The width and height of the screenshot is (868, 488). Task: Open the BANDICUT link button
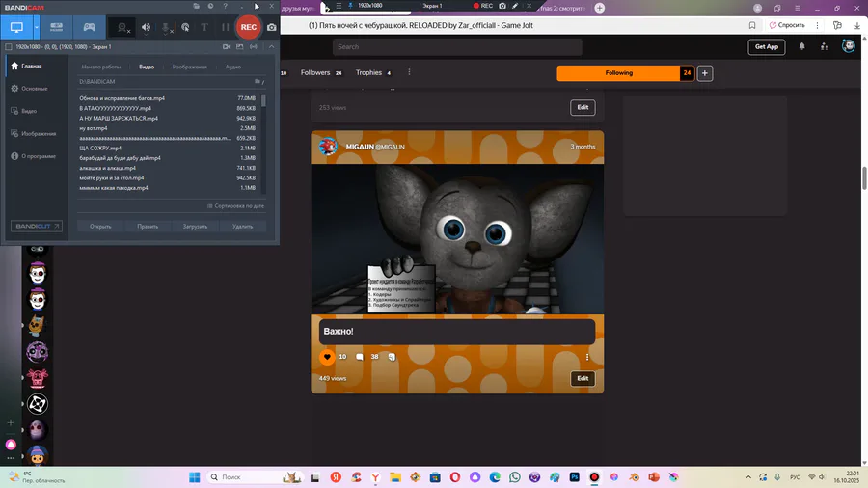click(x=37, y=227)
